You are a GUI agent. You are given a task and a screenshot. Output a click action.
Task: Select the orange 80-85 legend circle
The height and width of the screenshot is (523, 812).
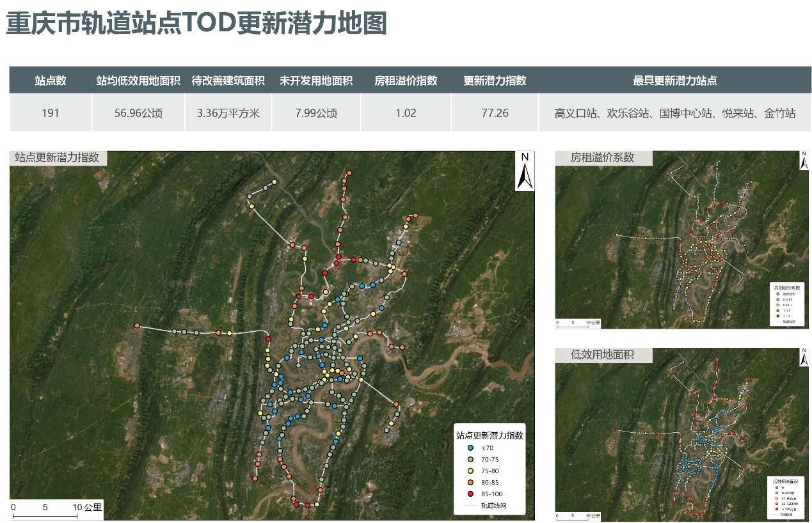[472, 482]
